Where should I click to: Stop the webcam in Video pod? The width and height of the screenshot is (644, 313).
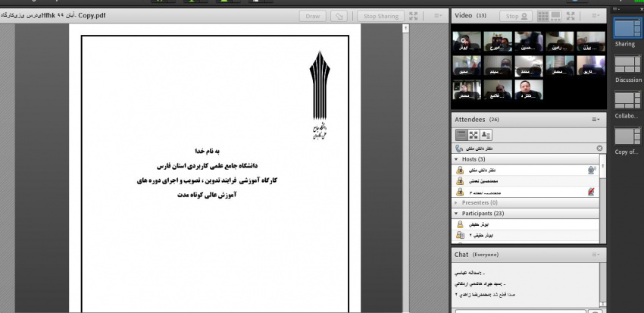point(515,16)
